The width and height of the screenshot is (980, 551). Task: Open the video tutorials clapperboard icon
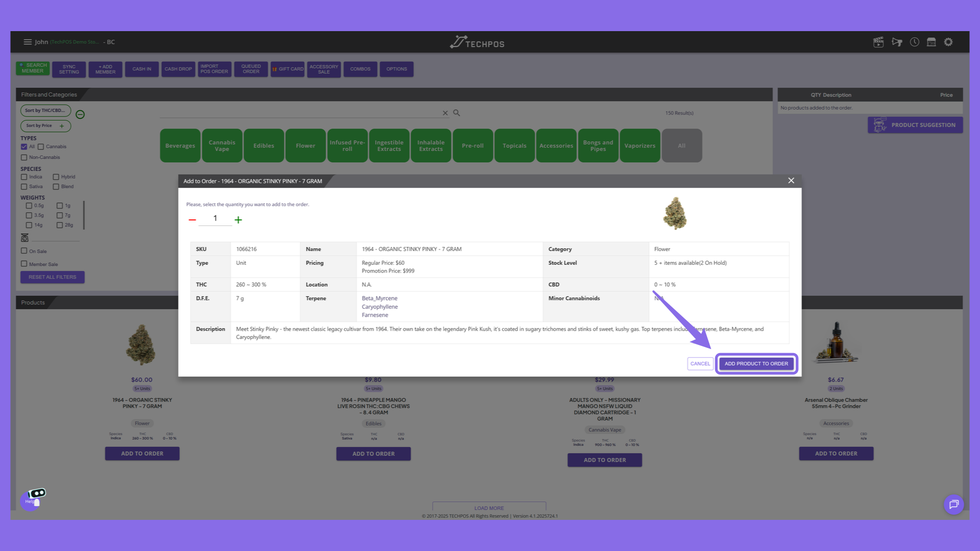tap(878, 42)
